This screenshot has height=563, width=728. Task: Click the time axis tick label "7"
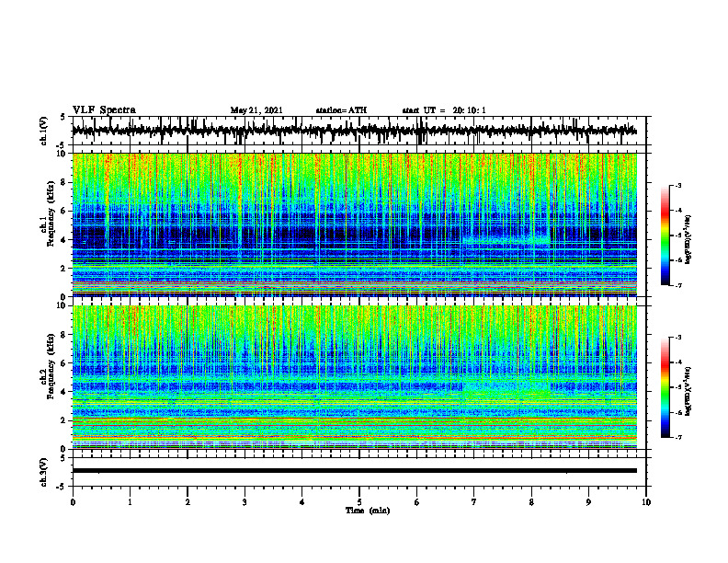[474, 502]
